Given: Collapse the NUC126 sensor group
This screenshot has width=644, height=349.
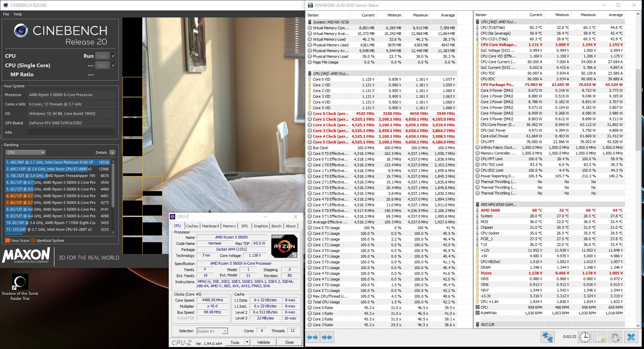Looking at the screenshot, I should coord(477,324).
